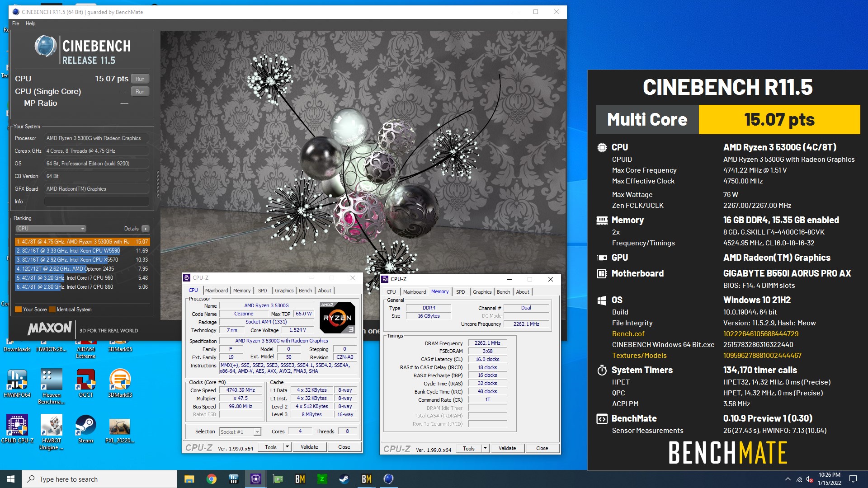Click the green Z taskbar icon
The image size is (868, 488).
[322, 479]
